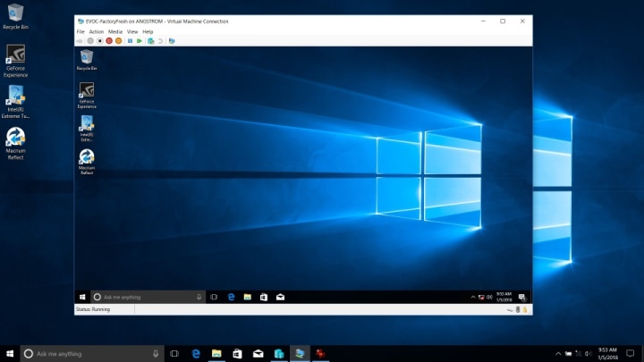This screenshot has width=644, height=362.
Task: Open Task View inside the VM
Action: [x=214, y=297]
